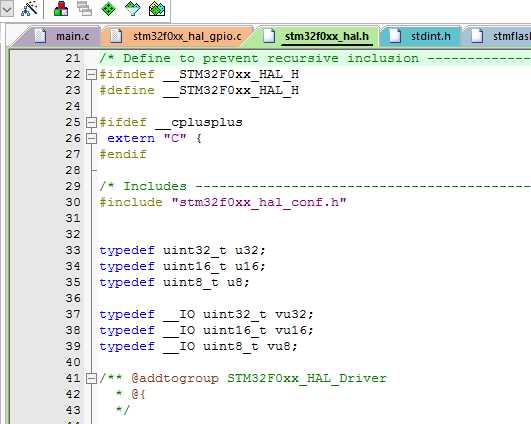The width and height of the screenshot is (531, 424).
Task: Click the "stm32f0xx_hal_conf.h" string
Action: coord(259,202)
